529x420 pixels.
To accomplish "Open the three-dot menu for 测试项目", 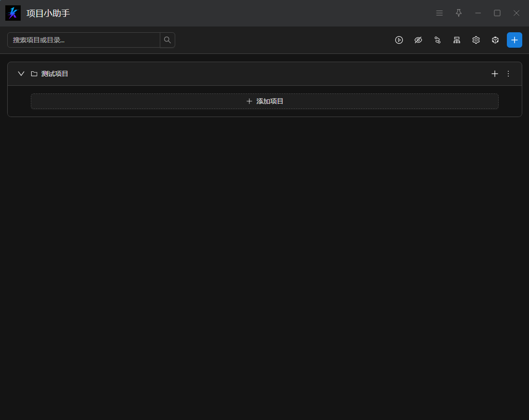I will click(x=508, y=74).
